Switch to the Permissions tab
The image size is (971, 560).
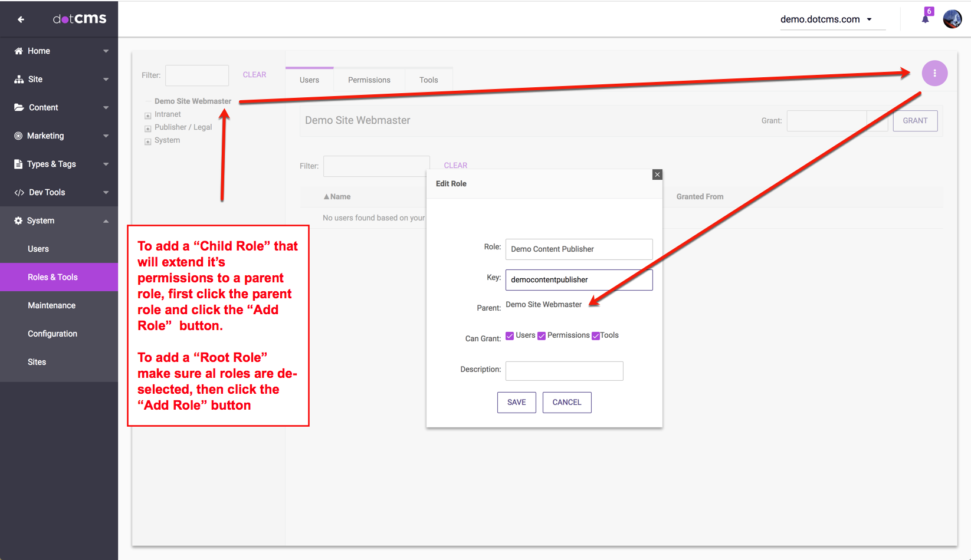click(369, 80)
